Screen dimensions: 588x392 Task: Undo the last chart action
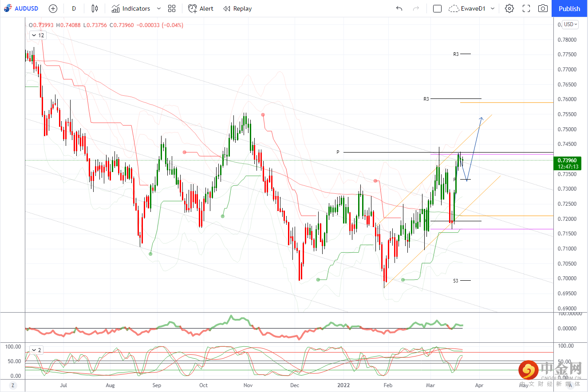pyautogui.click(x=399, y=8)
